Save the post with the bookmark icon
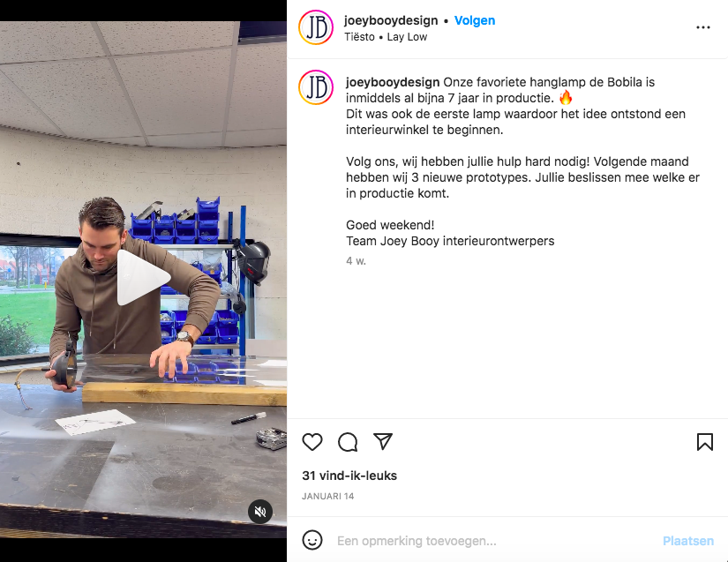The image size is (728, 562). pos(705,442)
